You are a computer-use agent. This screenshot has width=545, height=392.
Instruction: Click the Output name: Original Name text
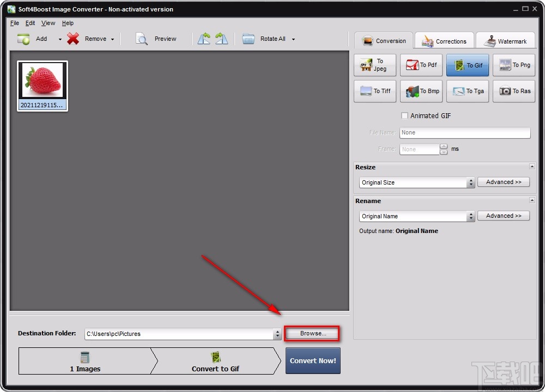(399, 231)
